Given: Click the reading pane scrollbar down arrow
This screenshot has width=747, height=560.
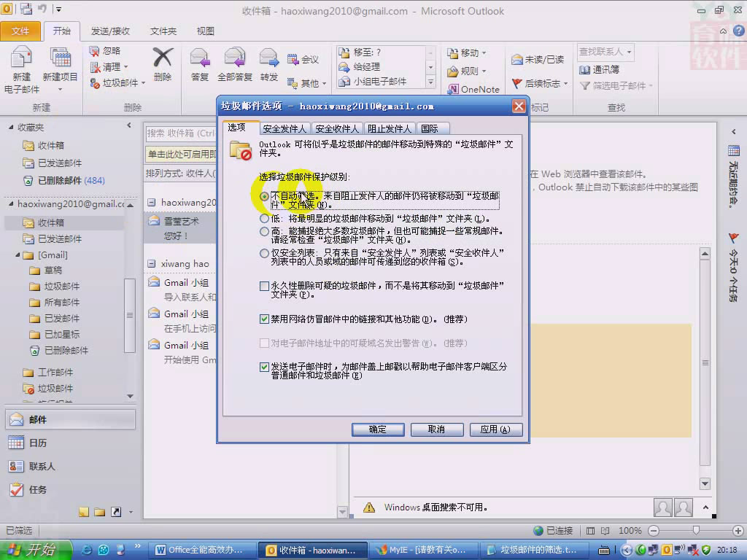Looking at the screenshot, I should click(705, 484).
